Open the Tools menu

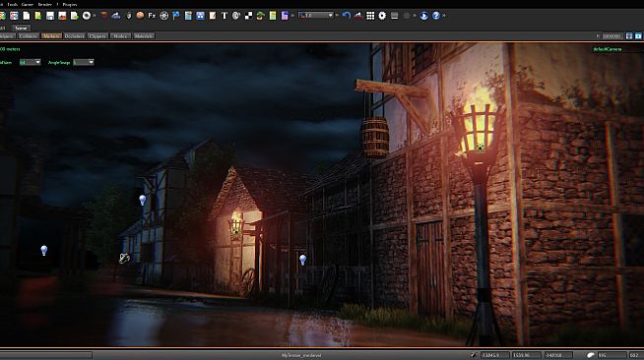(13, 4)
